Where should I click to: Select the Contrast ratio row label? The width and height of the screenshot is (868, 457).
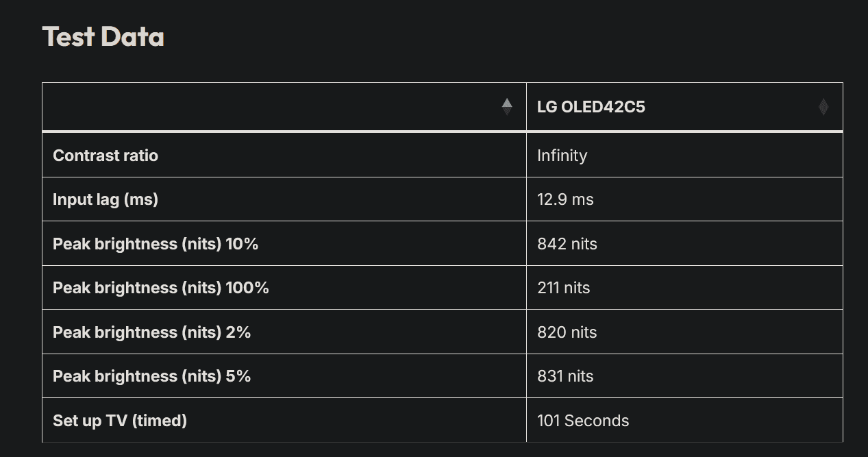[106, 156]
